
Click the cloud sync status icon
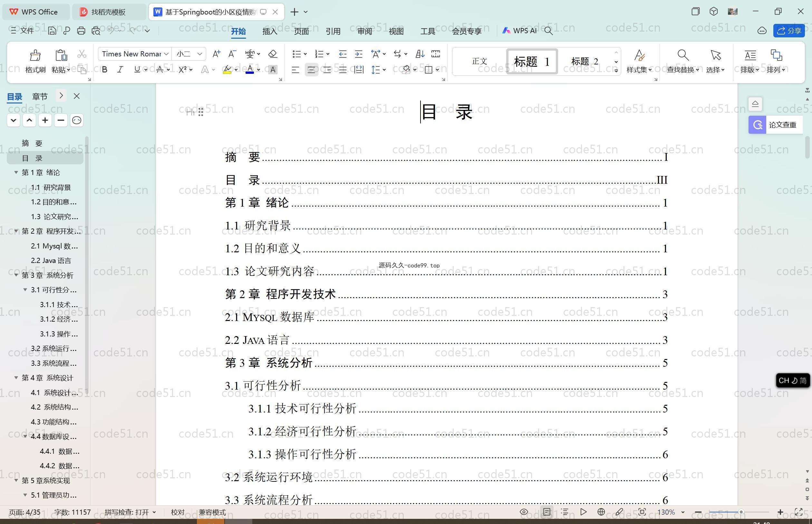[x=762, y=31]
